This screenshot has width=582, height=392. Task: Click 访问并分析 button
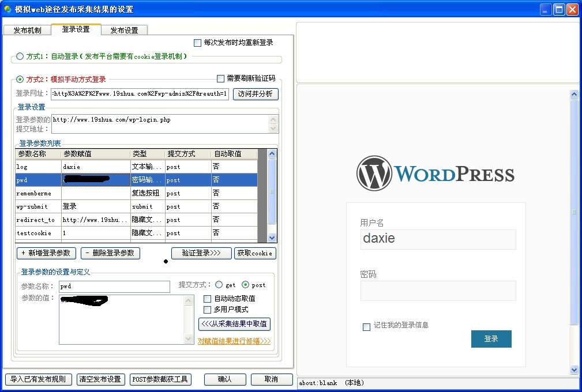click(x=256, y=93)
